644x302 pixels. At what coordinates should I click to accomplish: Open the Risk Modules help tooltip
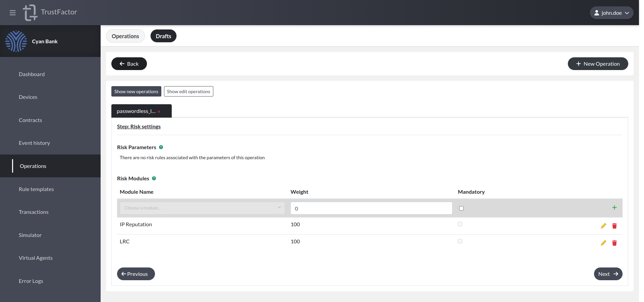(154, 178)
